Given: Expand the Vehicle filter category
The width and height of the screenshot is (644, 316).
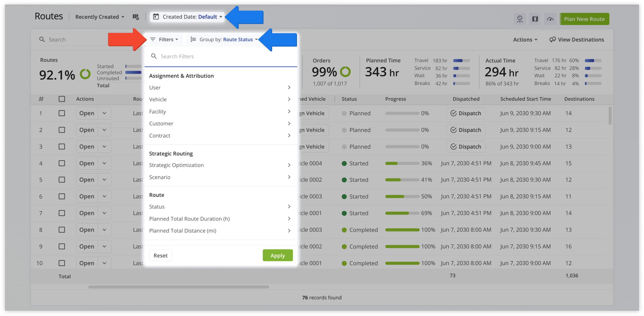Looking at the screenshot, I should pos(220,99).
